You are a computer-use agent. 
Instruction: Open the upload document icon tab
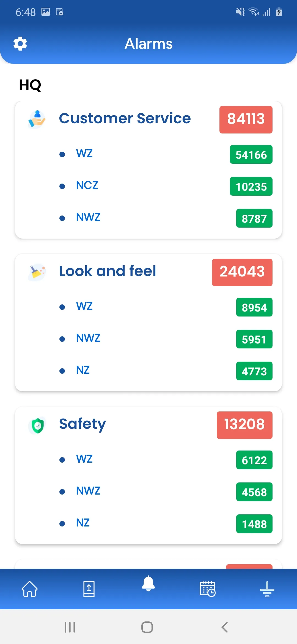pos(89,589)
